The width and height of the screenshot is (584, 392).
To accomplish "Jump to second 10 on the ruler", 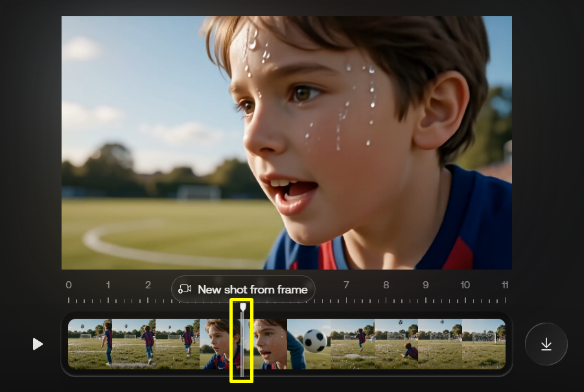I will click(x=465, y=285).
